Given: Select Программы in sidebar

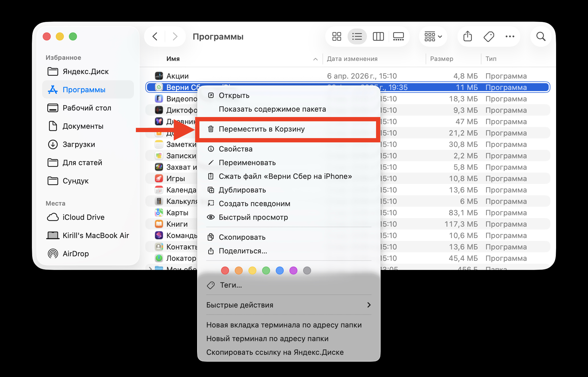Looking at the screenshot, I should click(x=88, y=90).
